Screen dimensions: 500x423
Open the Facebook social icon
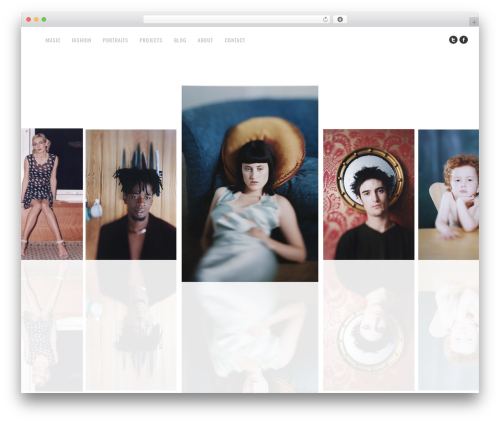(464, 40)
